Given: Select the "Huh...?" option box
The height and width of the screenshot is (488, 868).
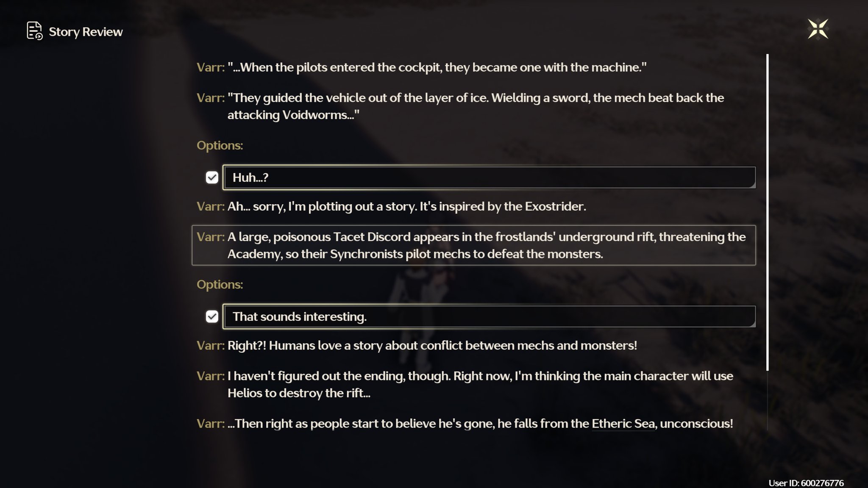Looking at the screenshot, I should 489,177.
